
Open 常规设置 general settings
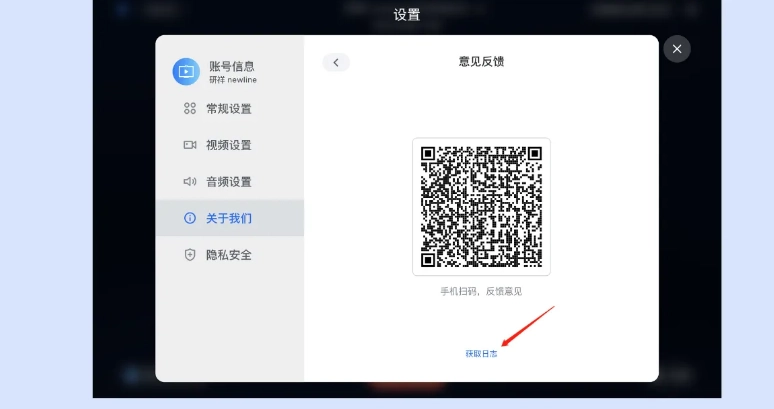[x=230, y=109]
